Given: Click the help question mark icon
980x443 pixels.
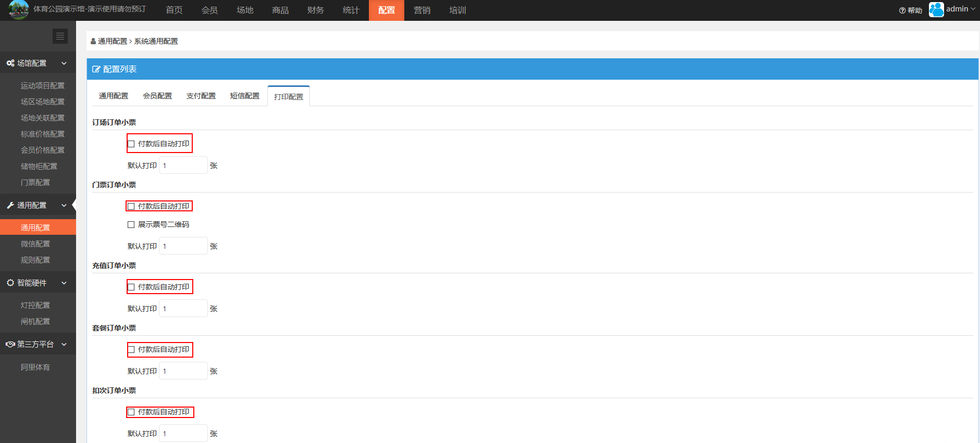Looking at the screenshot, I should click(902, 10).
